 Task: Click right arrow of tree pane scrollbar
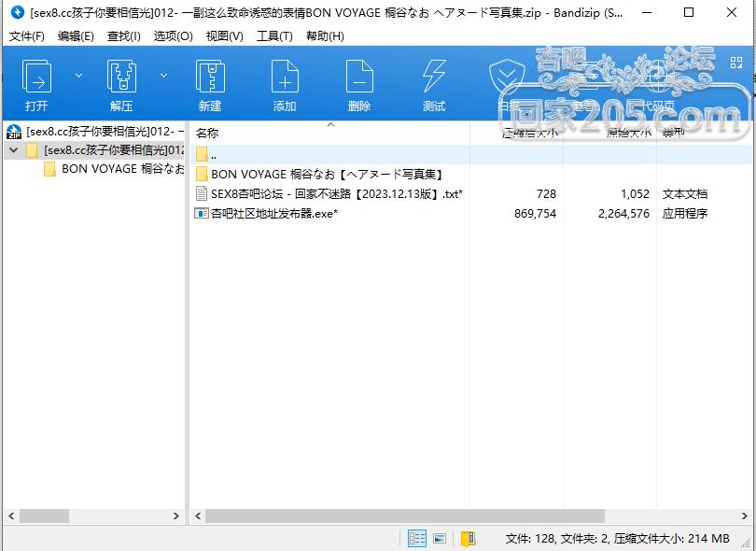[x=176, y=516]
